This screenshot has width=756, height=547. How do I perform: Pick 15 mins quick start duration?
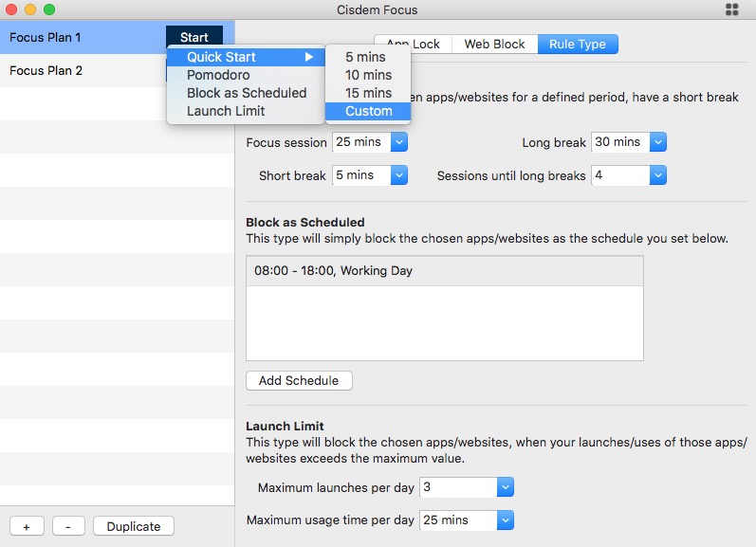(368, 93)
